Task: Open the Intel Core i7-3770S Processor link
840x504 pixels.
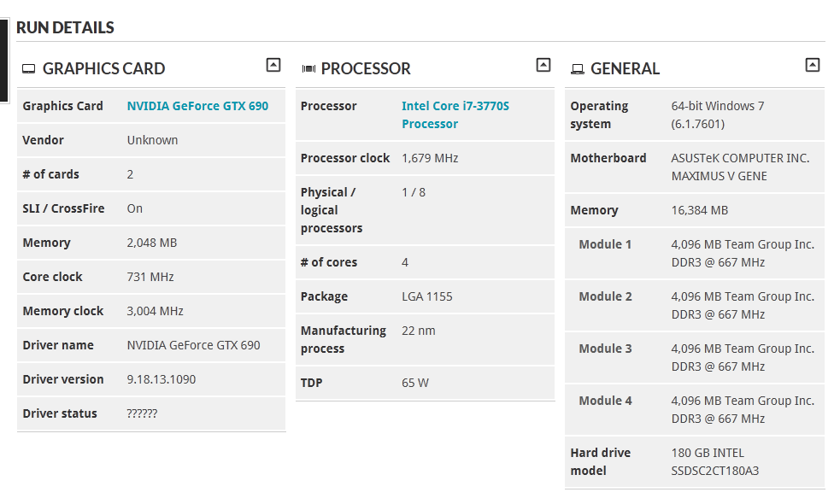Action: point(455,114)
